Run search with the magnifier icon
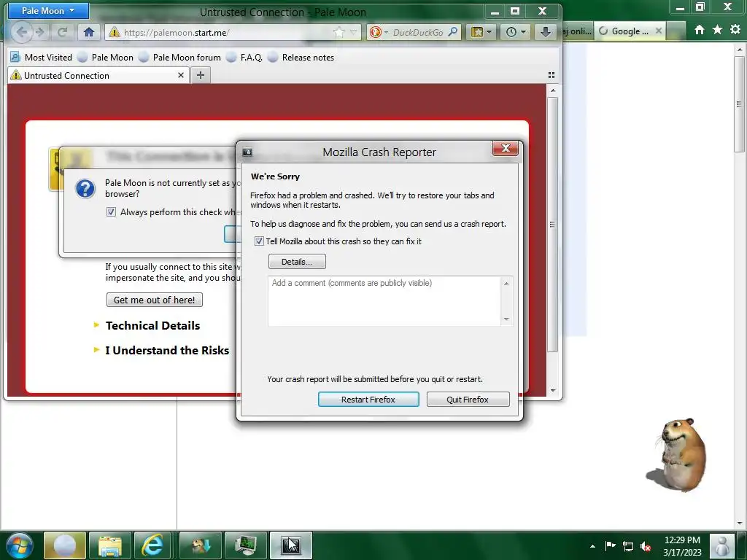This screenshot has height=560, width=747. (453, 32)
